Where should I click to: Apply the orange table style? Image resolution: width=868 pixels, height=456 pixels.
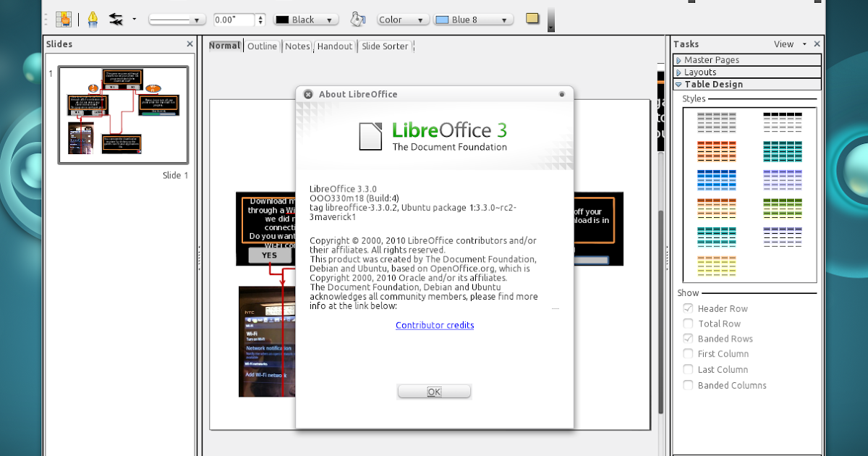point(717,151)
